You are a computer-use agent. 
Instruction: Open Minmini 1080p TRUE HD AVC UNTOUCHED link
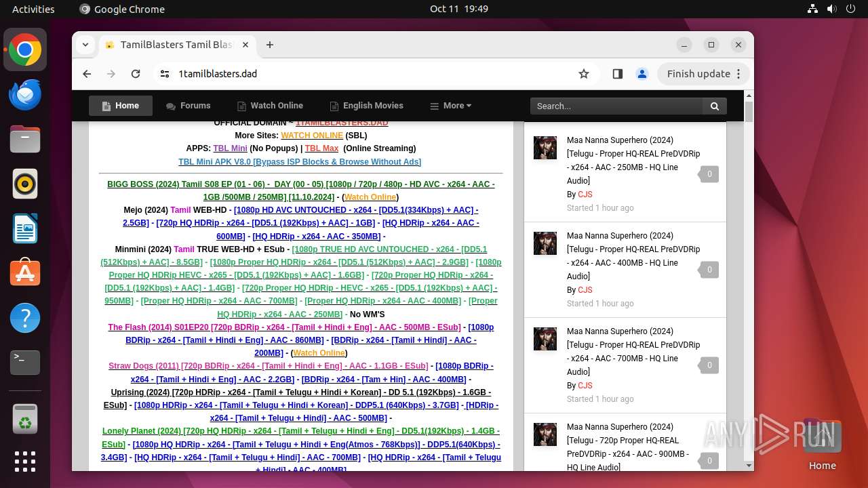(x=294, y=256)
